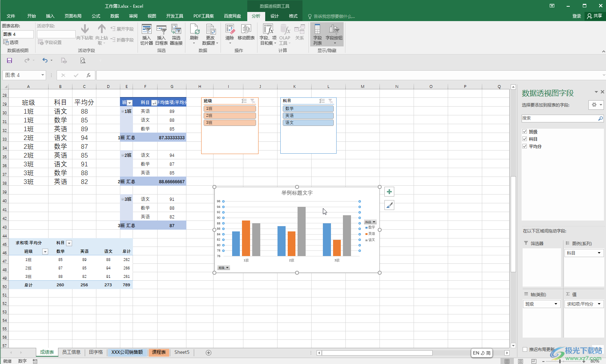Open the 科目 field button on chart legend
Image resolution: width=606 pixels, height=364 pixels.
click(370, 222)
